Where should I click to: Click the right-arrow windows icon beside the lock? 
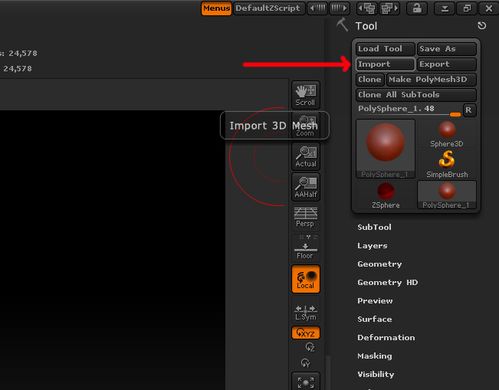tap(389, 8)
